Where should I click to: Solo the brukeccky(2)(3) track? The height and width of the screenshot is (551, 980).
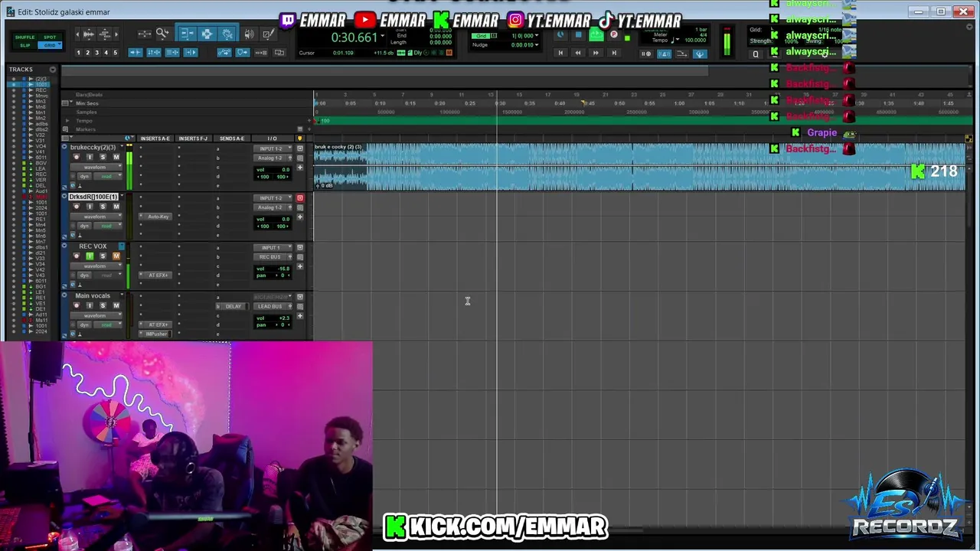103,157
